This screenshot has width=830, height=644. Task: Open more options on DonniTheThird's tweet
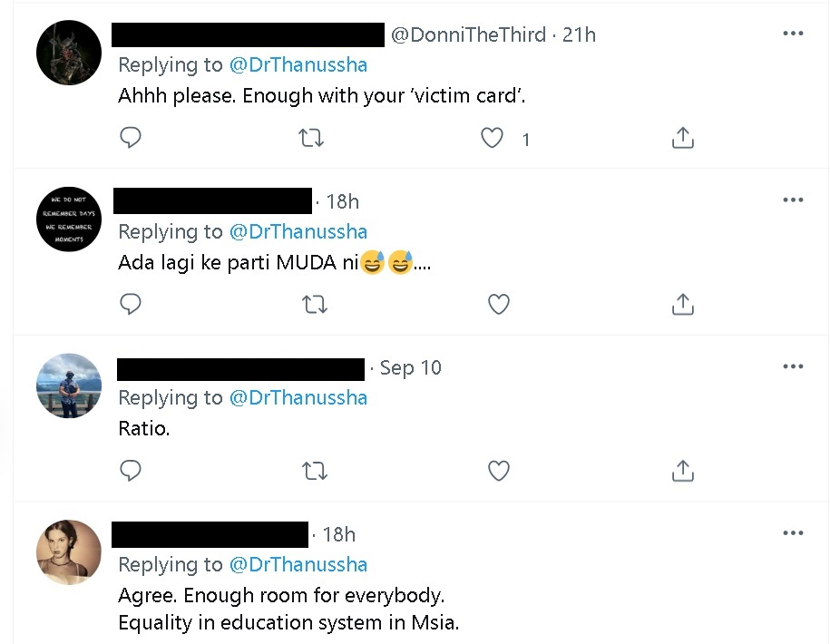click(793, 34)
